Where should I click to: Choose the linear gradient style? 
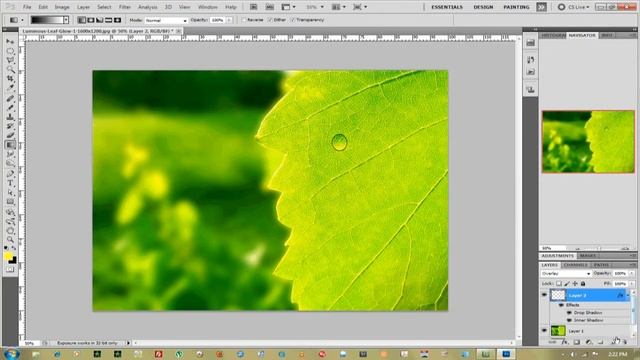(x=82, y=20)
